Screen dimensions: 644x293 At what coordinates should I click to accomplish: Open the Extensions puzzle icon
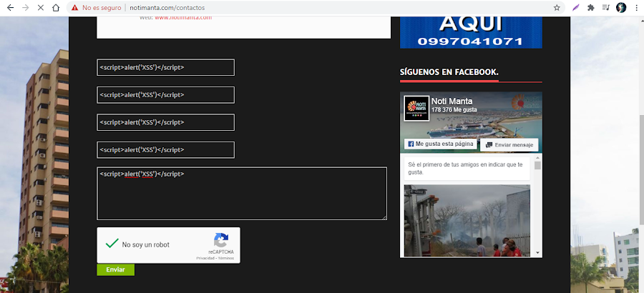(591, 8)
